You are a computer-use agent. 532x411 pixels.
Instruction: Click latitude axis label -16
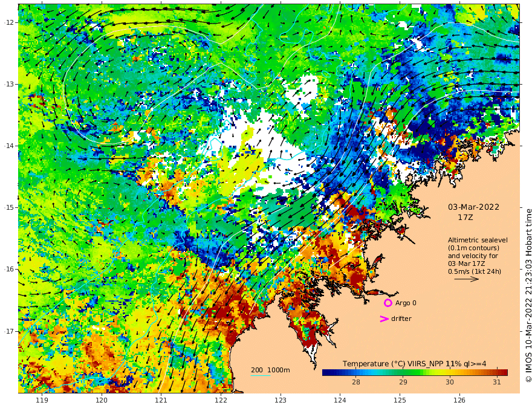(x=9, y=269)
